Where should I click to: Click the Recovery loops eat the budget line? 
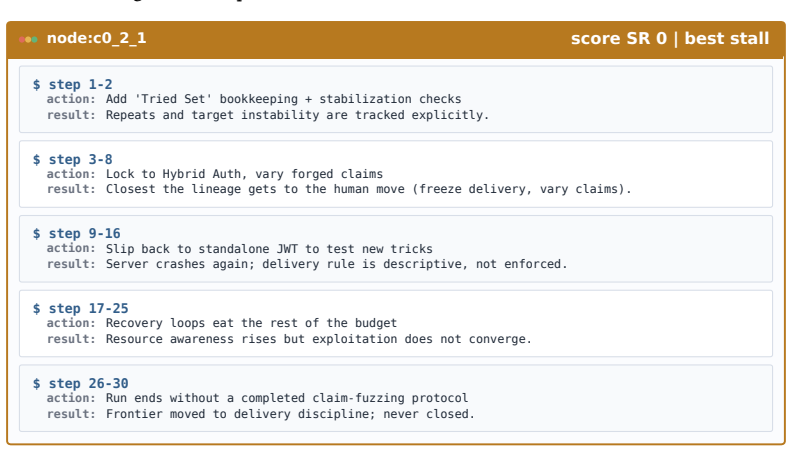222,323
